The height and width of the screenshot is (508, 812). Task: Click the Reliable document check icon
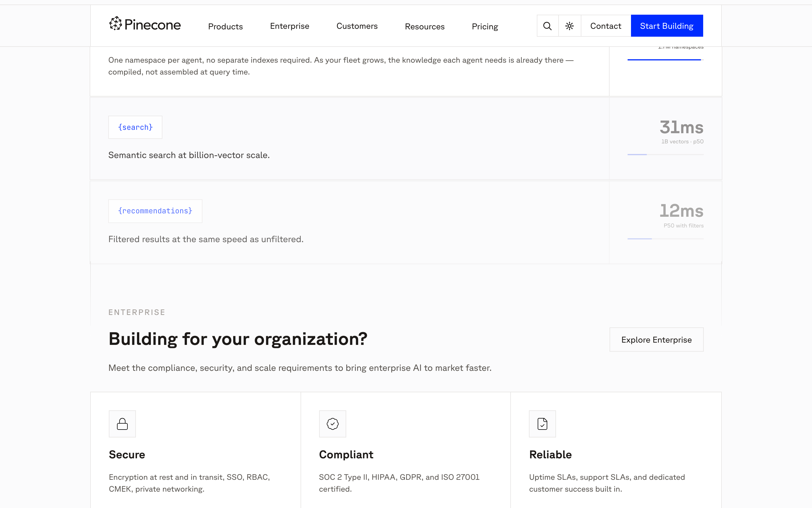pos(542,424)
